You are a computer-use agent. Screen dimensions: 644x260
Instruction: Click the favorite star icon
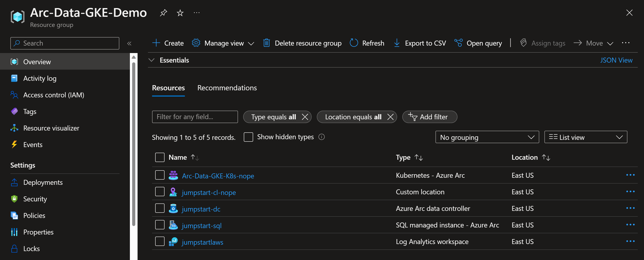[x=180, y=13]
